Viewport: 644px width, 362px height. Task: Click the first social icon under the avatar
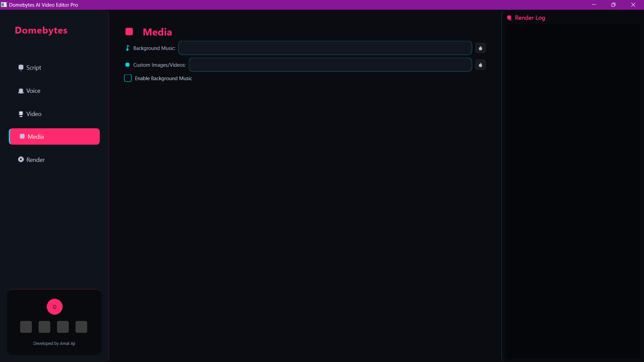(26, 326)
